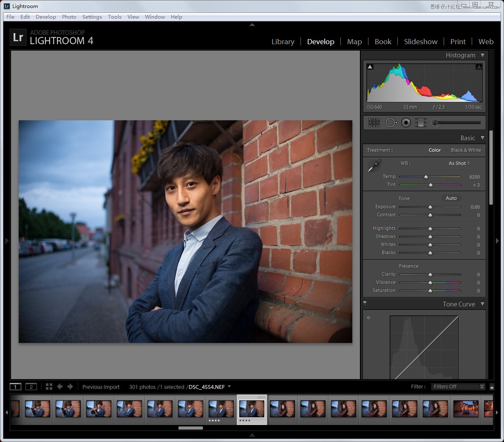Select the Crop Overlay tool
Viewport: 504px width, 442px height.
tap(374, 123)
